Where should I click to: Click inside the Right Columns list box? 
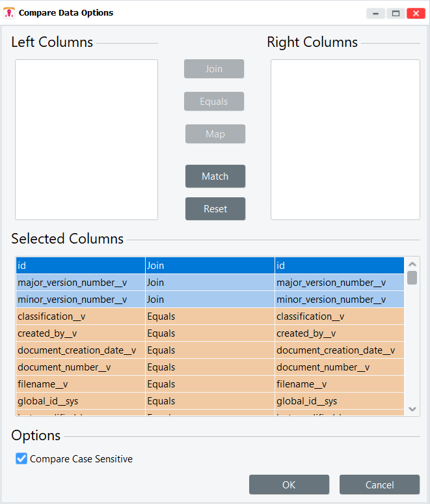[x=345, y=139]
